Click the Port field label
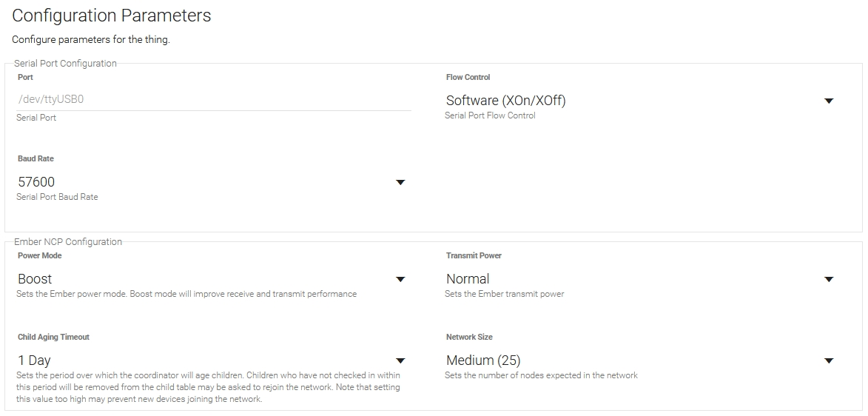Image resolution: width=868 pixels, height=416 pixels. (x=25, y=77)
